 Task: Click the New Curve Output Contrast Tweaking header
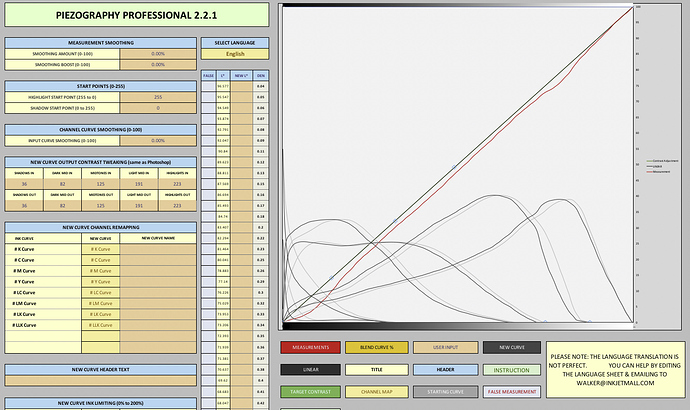[x=100, y=162]
